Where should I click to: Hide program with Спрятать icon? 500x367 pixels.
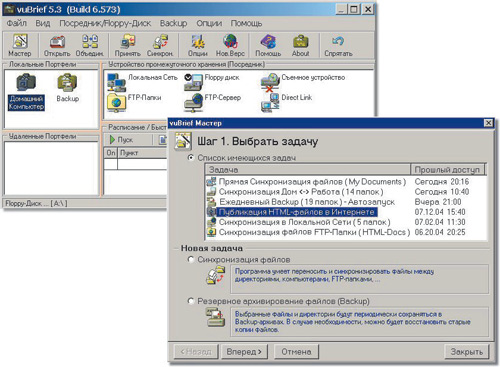click(x=338, y=45)
